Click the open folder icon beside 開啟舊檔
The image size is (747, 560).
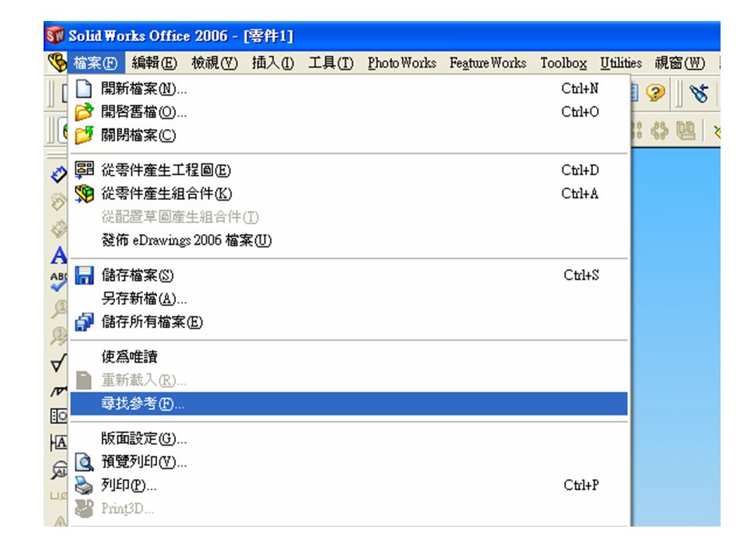pyautogui.click(x=84, y=112)
